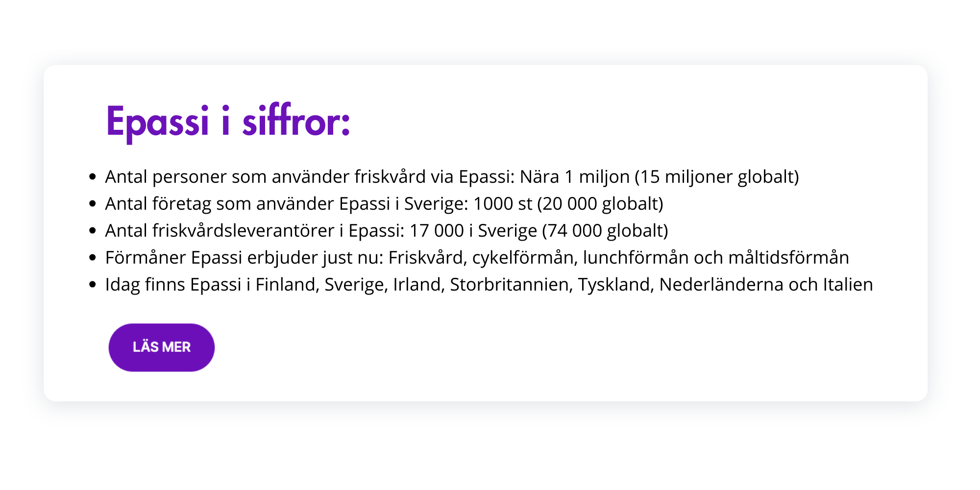Click the text "1000 st"
Viewport: 980px width, 490px height.
(x=502, y=204)
